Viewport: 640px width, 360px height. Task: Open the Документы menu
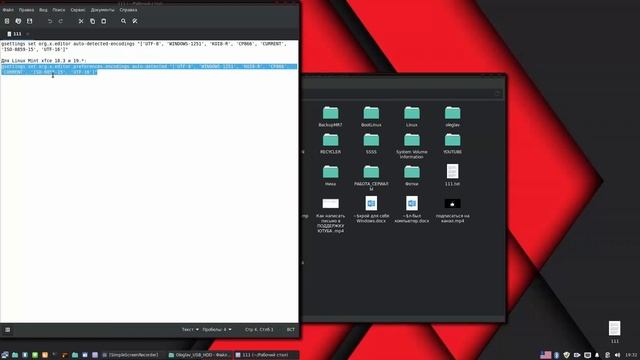click(x=102, y=10)
